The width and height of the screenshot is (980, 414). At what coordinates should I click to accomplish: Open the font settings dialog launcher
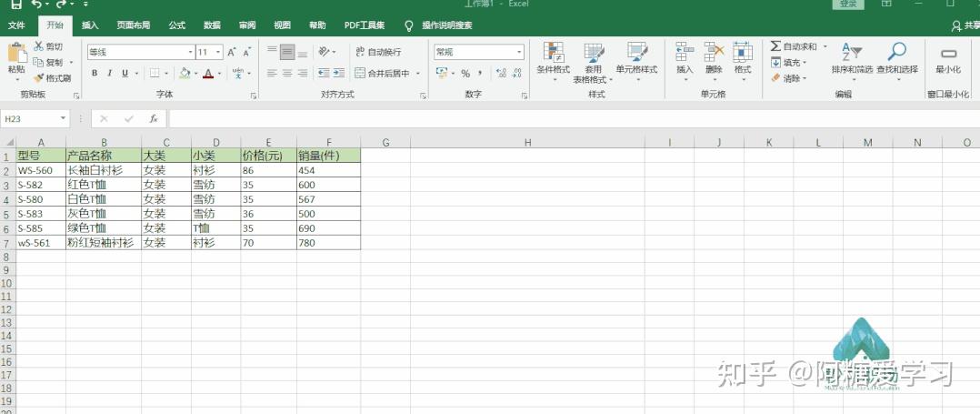254,96
